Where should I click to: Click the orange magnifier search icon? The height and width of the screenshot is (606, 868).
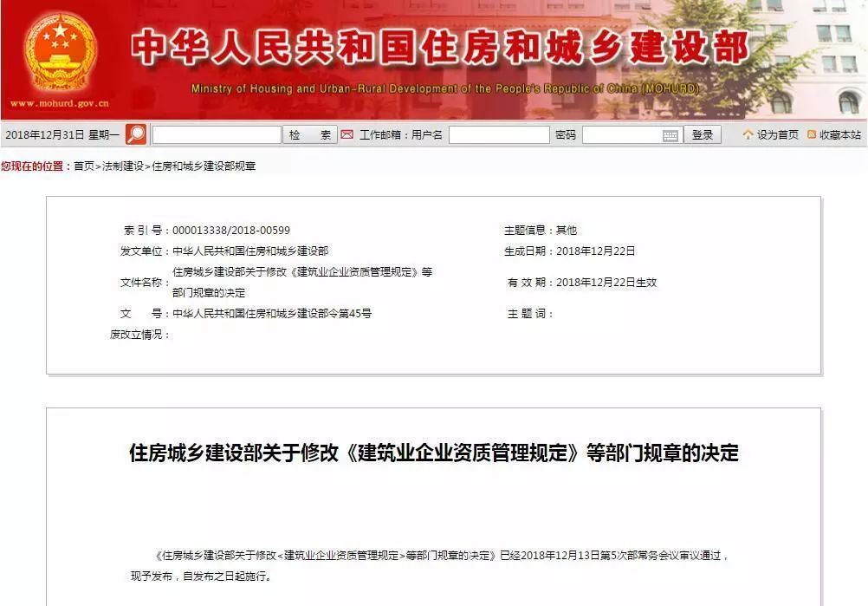[136, 134]
